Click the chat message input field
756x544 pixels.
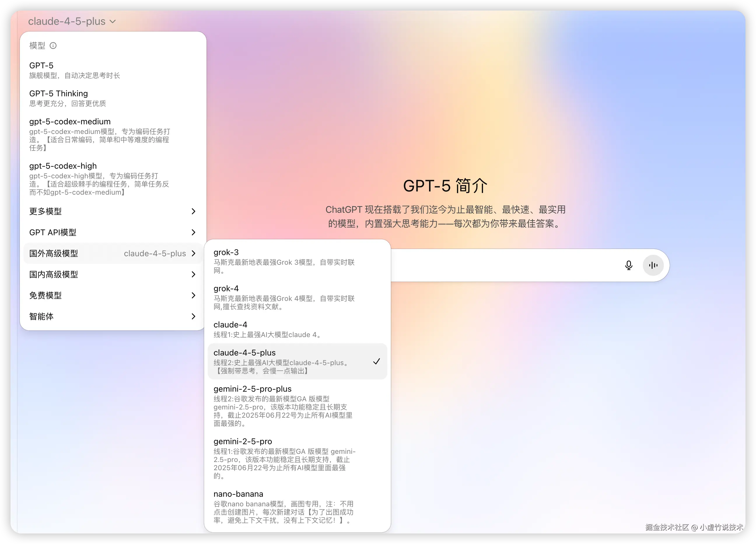pos(500,265)
